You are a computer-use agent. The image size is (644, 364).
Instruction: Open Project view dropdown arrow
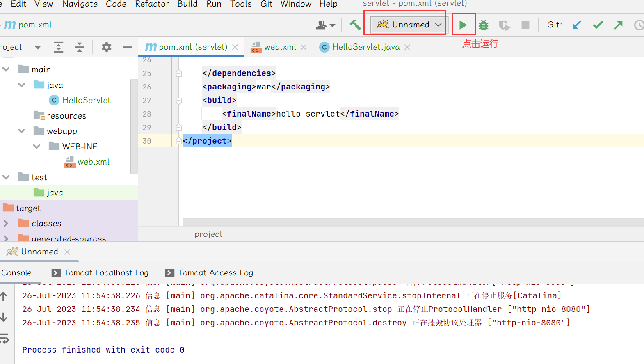[38, 47]
